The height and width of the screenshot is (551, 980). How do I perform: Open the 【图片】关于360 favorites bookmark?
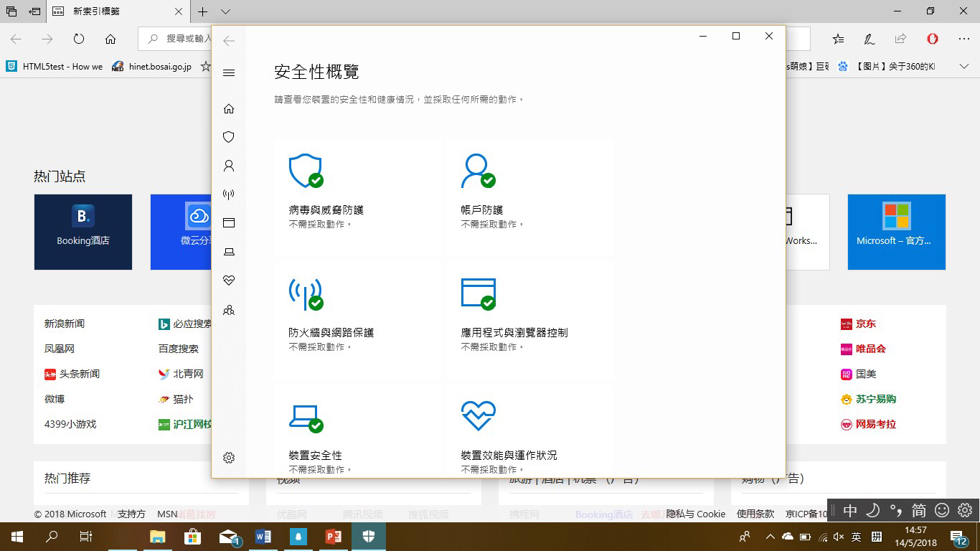click(886, 67)
